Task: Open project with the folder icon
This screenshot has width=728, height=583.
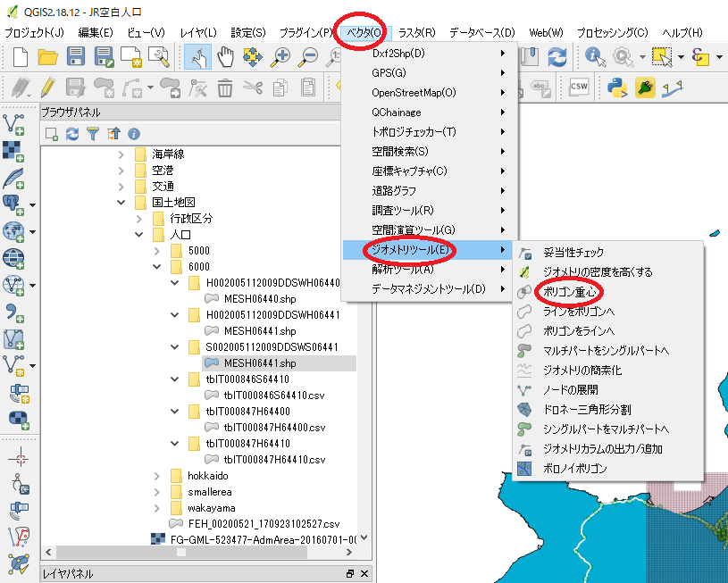Action: coord(47,57)
